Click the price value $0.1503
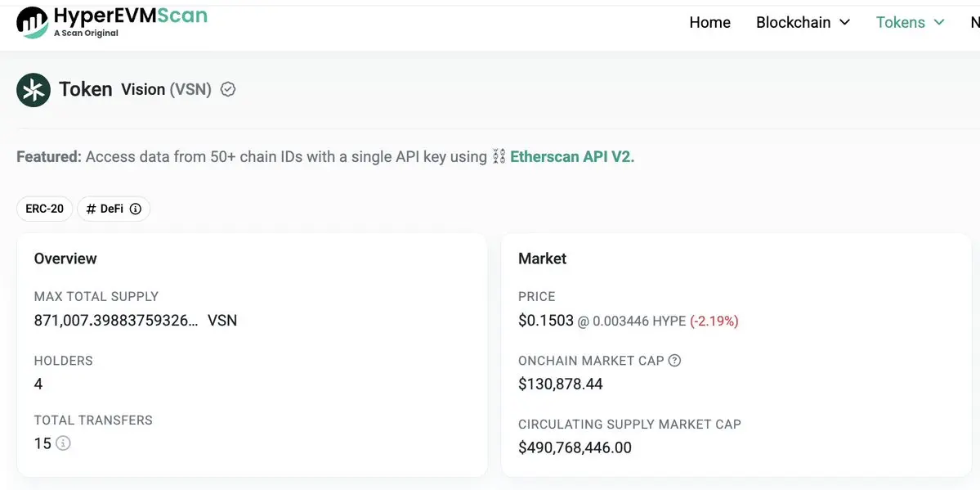Image resolution: width=980 pixels, height=490 pixels. (x=546, y=321)
